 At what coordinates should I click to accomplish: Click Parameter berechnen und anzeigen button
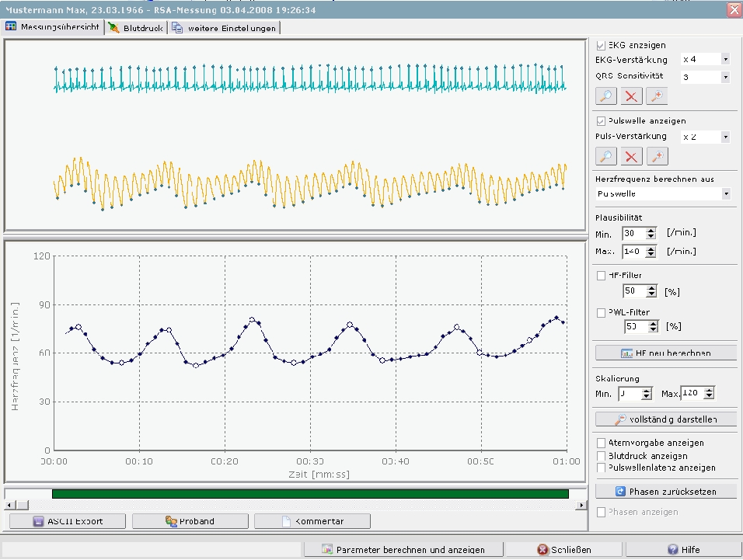[x=403, y=549]
